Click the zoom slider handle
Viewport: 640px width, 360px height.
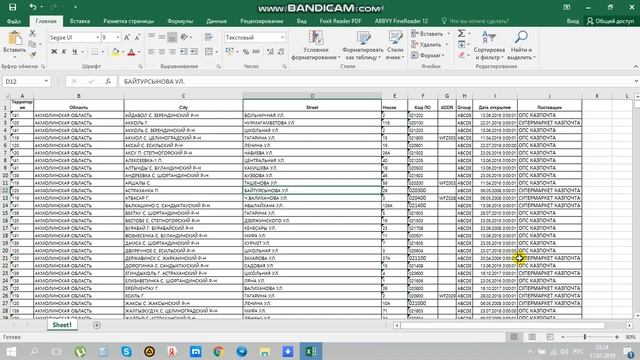pyautogui.click(x=585, y=337)
